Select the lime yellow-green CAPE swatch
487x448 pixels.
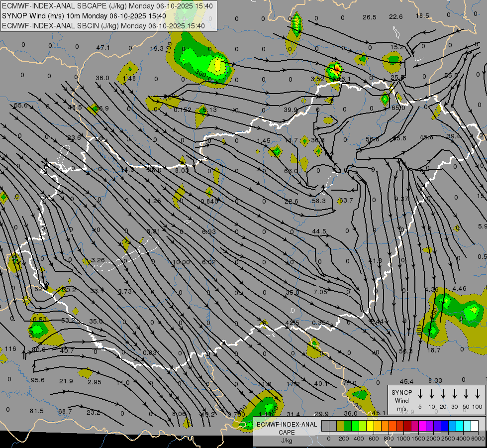363,426
